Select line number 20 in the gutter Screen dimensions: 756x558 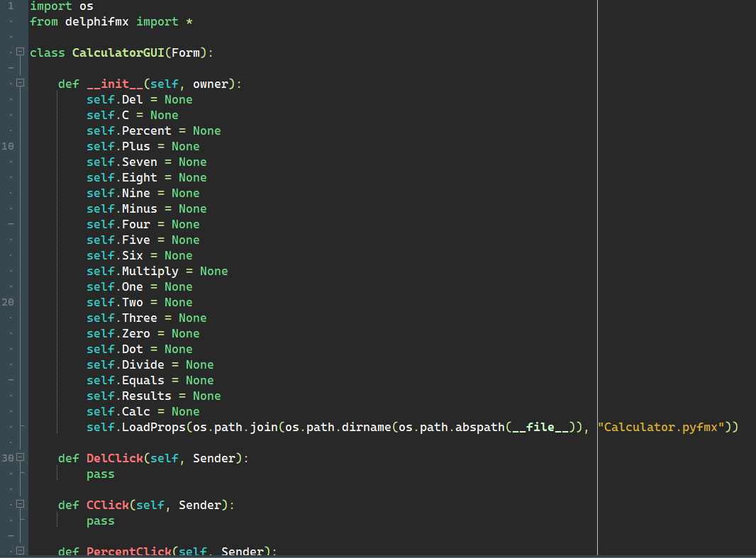coord(9,302)
